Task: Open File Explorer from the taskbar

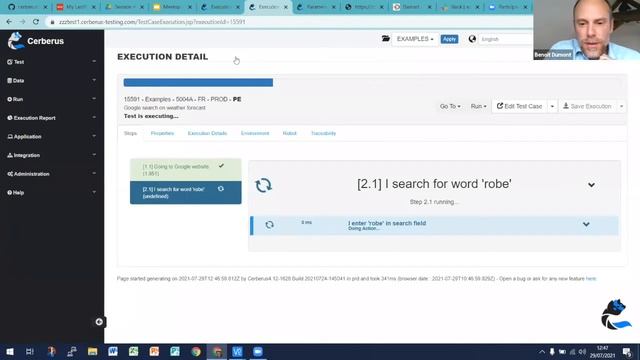Action: point(93,352)
